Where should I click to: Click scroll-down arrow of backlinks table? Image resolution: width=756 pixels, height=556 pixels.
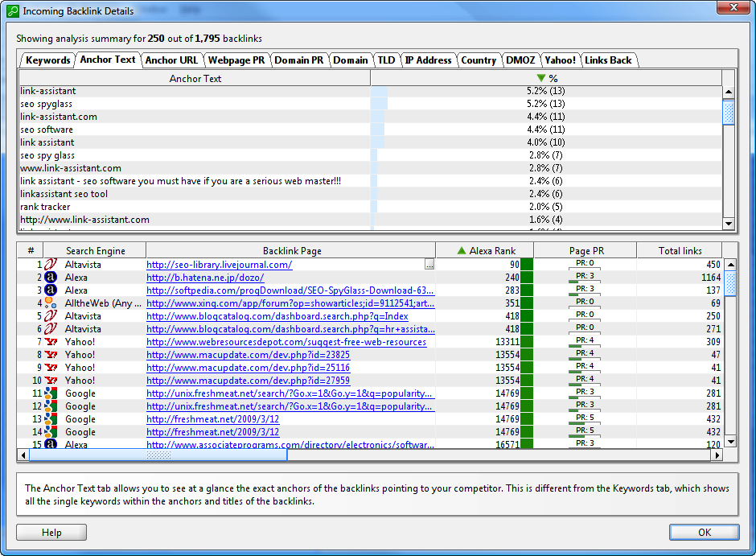731,441
